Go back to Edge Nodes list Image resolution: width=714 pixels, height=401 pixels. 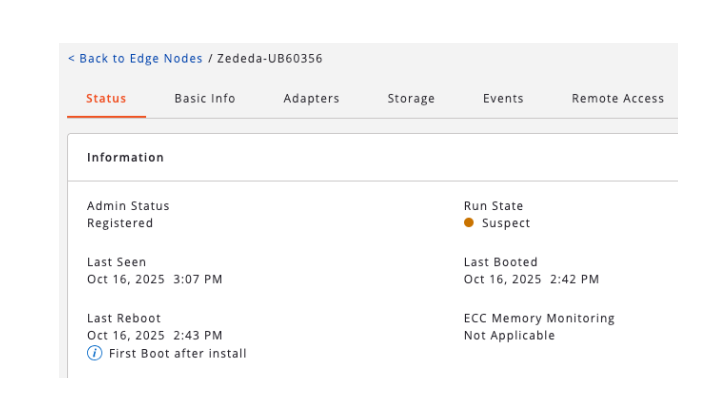pos(135,59)
